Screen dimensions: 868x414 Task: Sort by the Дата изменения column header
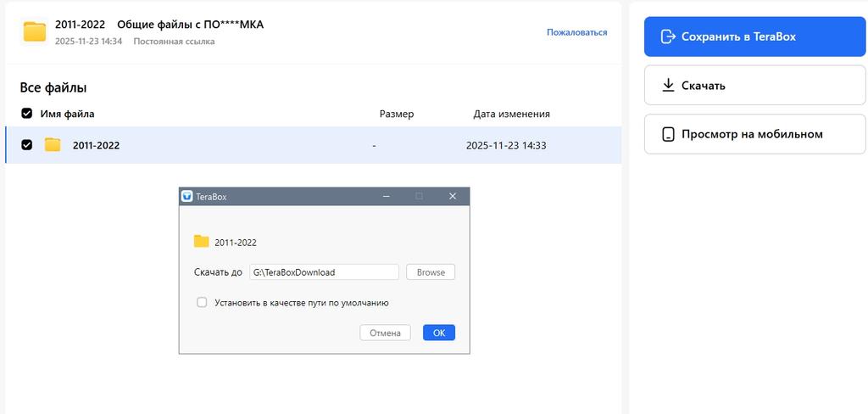[511, 115]
